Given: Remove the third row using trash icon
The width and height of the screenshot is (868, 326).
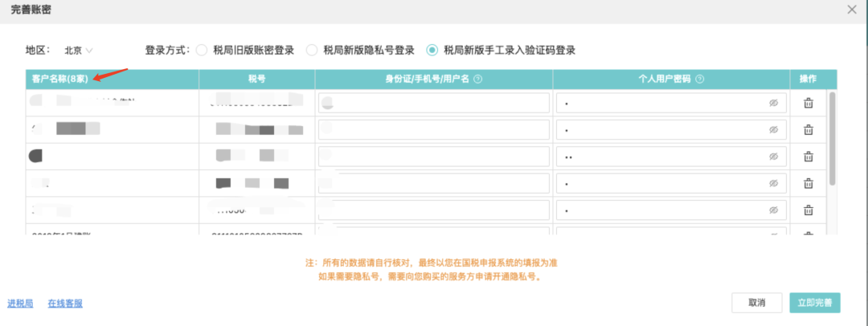Looking at the screenshot, I should point(809,157).
